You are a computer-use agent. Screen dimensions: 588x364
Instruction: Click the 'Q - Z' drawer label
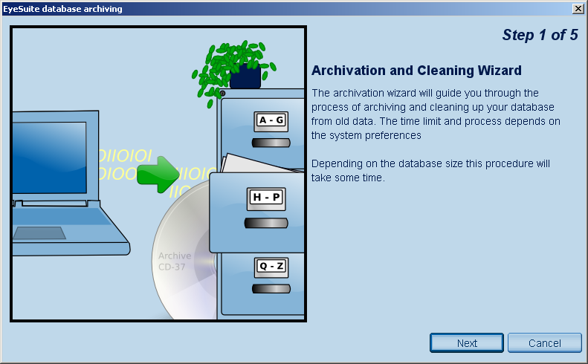point(271,265)
